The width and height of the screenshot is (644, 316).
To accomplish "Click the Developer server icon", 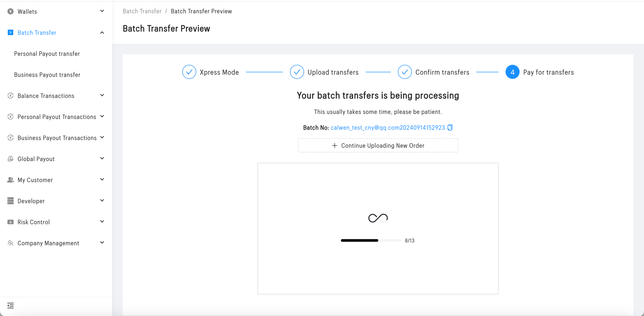I will (10, 201).
